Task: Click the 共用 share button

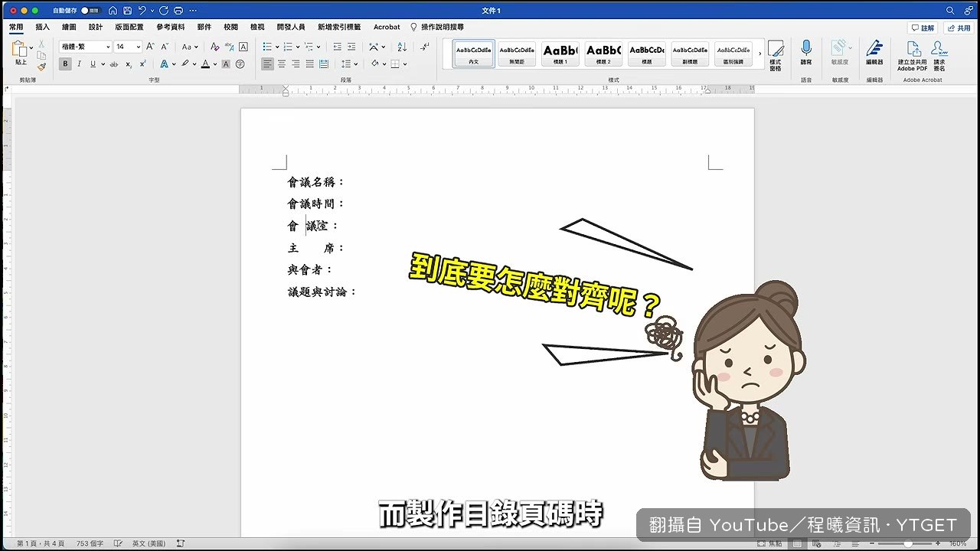Action: (x=959, y=28)
